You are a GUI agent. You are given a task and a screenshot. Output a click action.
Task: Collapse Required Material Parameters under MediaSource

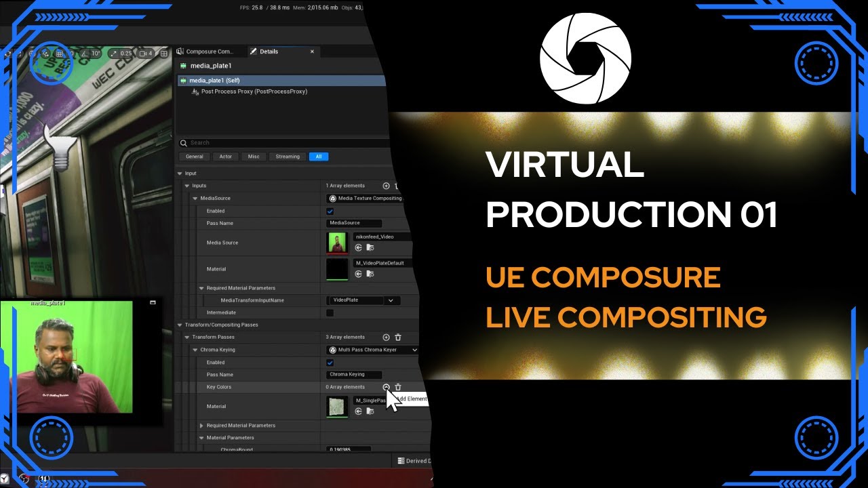(201, 288)
